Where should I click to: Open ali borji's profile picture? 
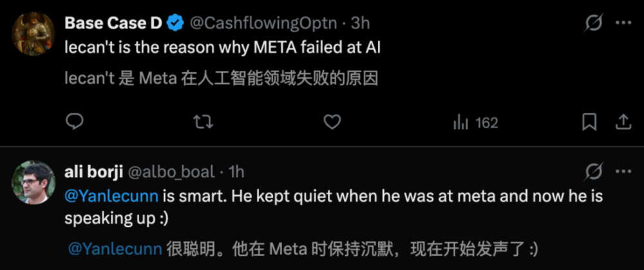[34, 182]
